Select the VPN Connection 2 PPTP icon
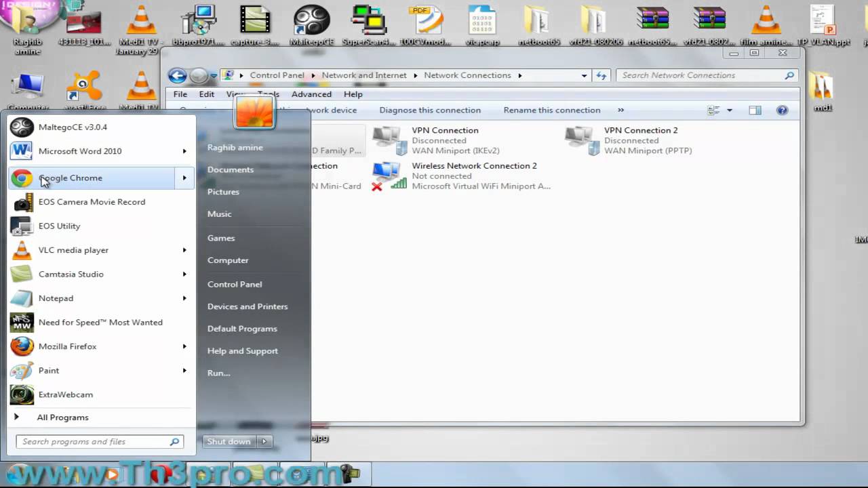The width and height of the screenshot is (868, 488). click(x=582, y=140)
